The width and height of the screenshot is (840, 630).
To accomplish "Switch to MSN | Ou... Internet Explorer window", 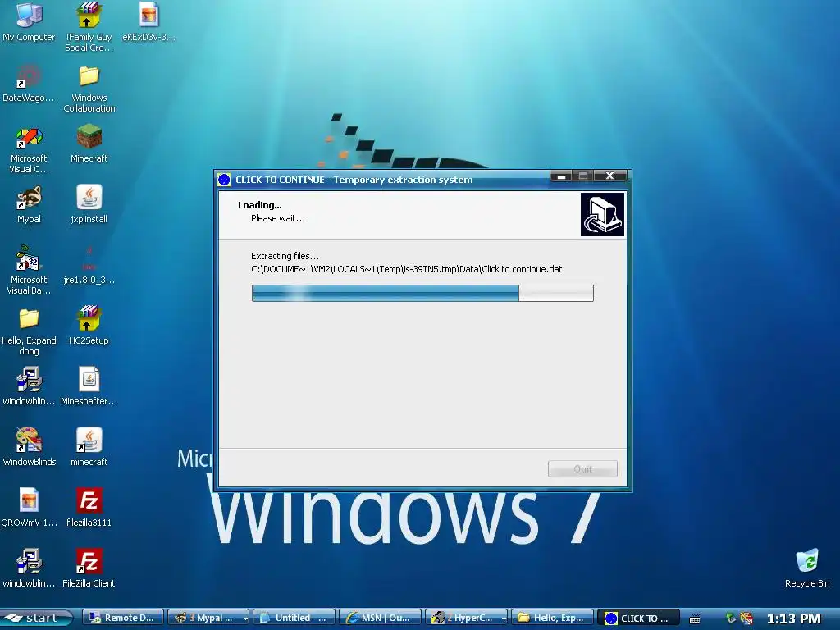I will (x=380, y=618).
